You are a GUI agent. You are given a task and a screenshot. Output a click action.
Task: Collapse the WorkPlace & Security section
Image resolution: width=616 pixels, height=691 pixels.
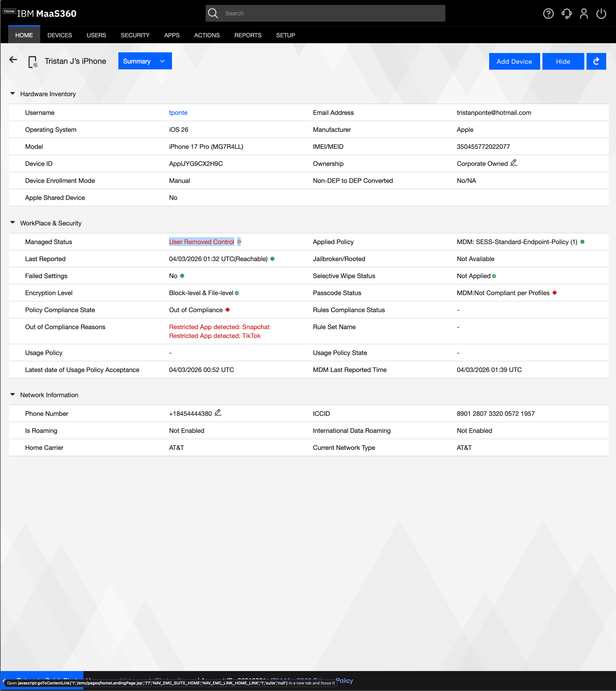point(12,222)
